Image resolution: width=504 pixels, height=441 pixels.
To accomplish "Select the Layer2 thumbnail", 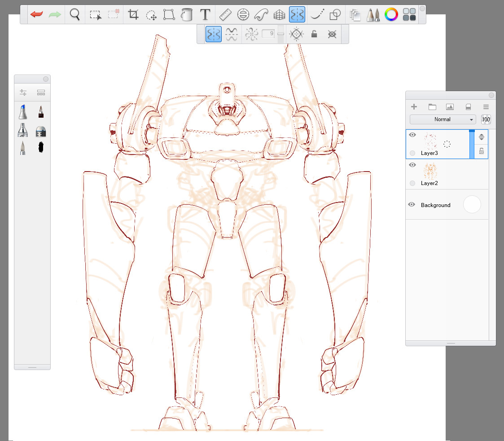I will tap(431, 171).
